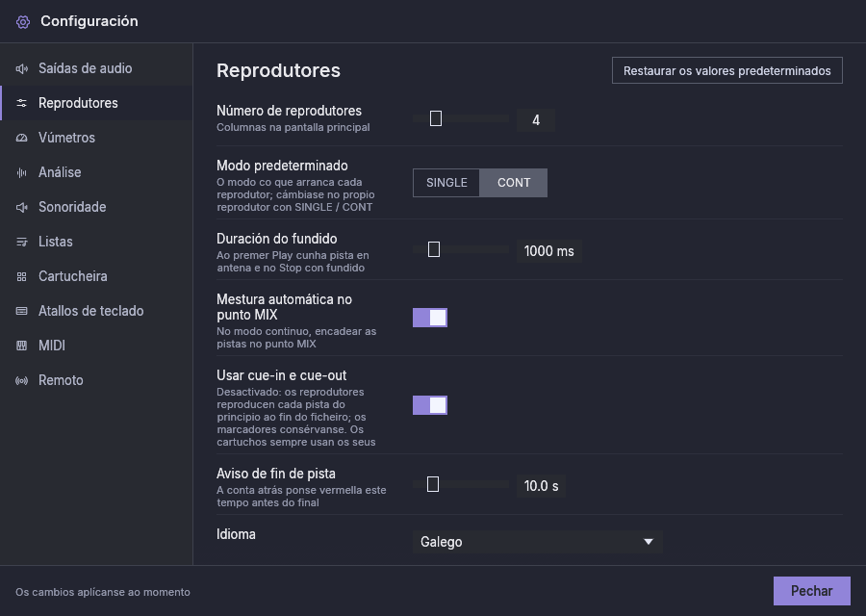Click the grid icon beside Cartucheira
Screen dimensions: 866x616
(x=21, y=276)
